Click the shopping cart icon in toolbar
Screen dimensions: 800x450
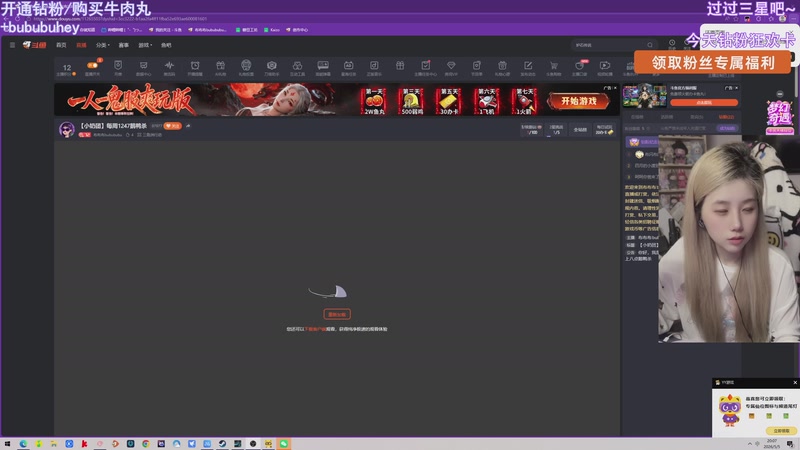(x=554, y=65)
